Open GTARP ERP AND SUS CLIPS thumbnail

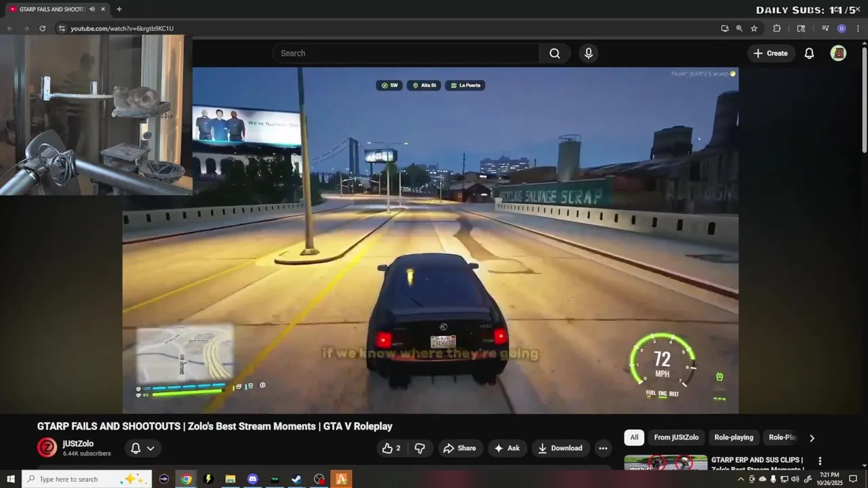(x=666, y=463)
